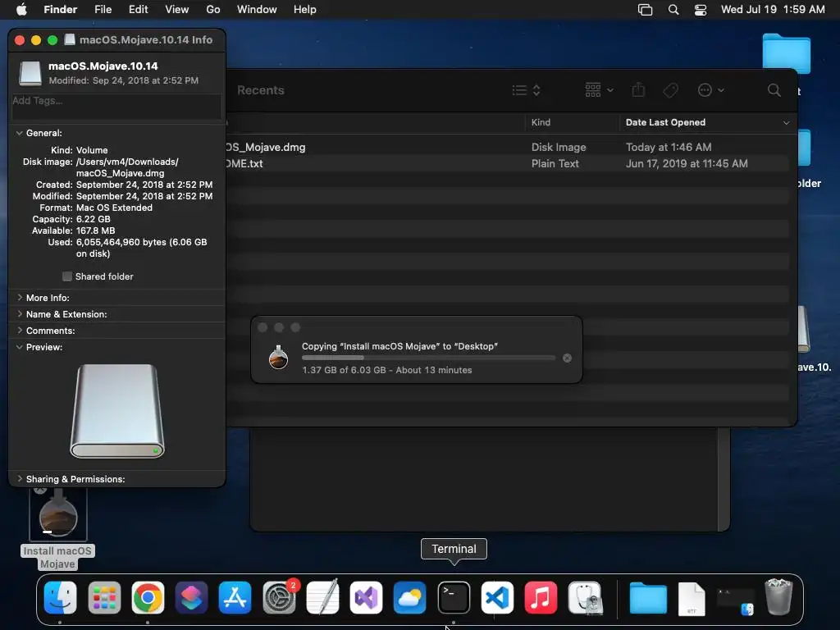Open the Weather app in the Dock

click(410, 597)
